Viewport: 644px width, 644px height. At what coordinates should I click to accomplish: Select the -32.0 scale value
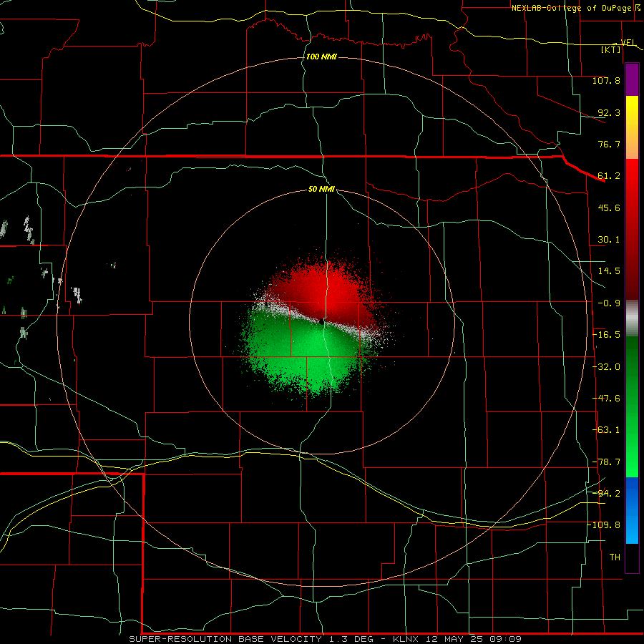click(x=606, y=367)
